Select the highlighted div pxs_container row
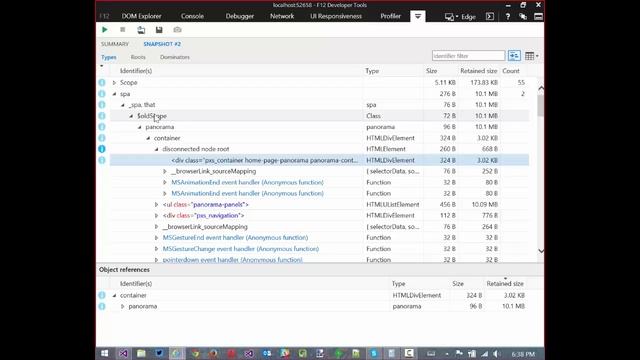This screenshot has width=640, height=360. click(319, 160)
